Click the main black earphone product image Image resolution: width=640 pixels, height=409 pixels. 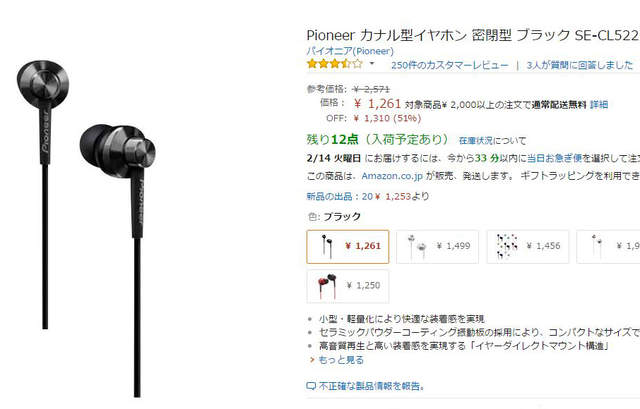pyautogui.click(x=87, y=229)
